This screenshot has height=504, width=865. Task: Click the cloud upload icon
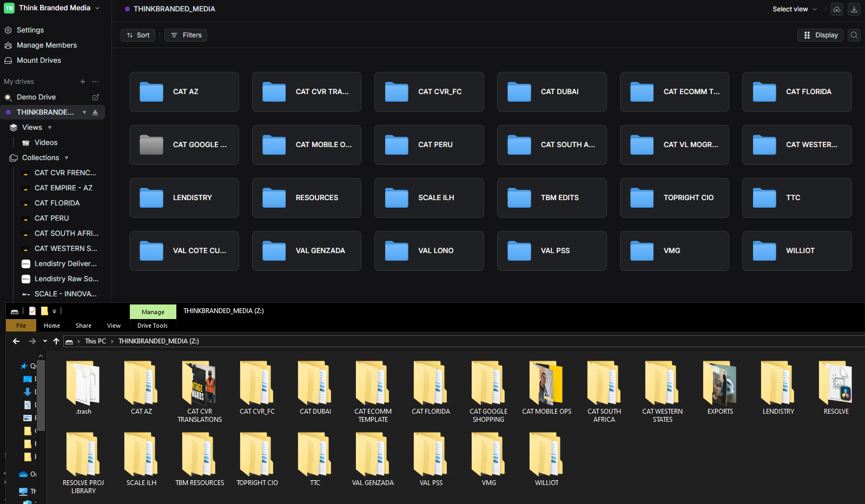tap(837, 9)
